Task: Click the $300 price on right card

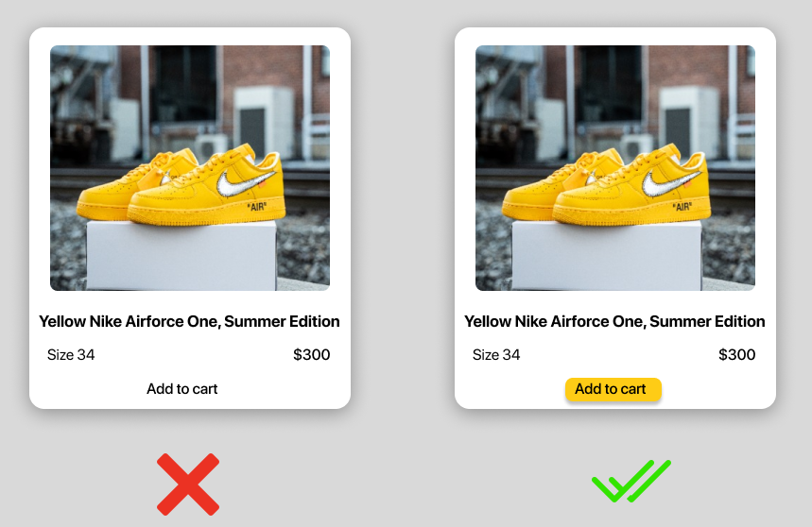Action: coord(737,355)
